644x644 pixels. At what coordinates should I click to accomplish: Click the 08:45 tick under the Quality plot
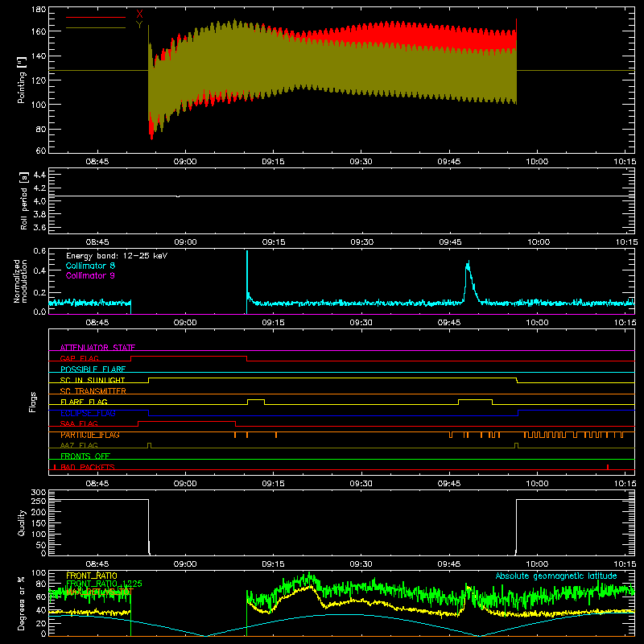pos(97,564)
